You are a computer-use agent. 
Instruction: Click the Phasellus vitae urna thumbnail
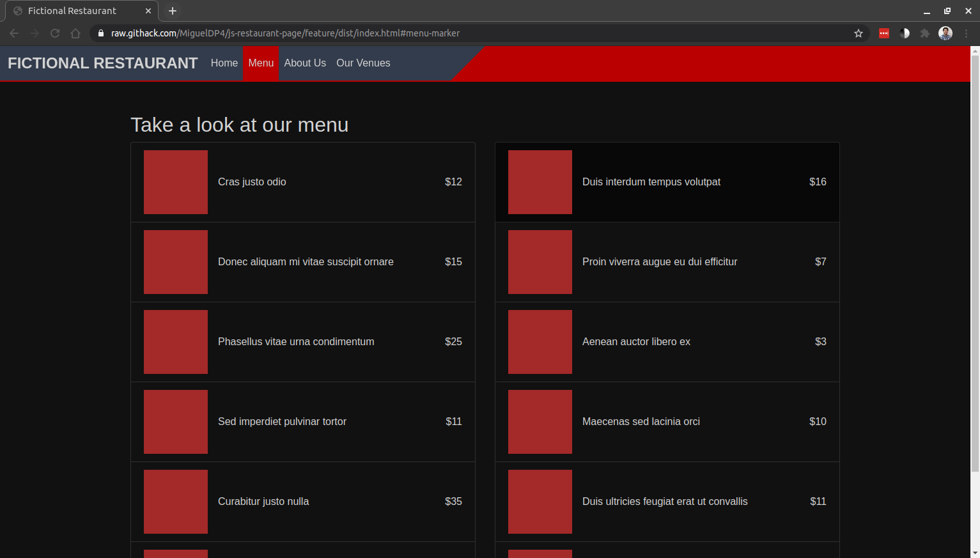pyautogui.click(x=176, y=342)
